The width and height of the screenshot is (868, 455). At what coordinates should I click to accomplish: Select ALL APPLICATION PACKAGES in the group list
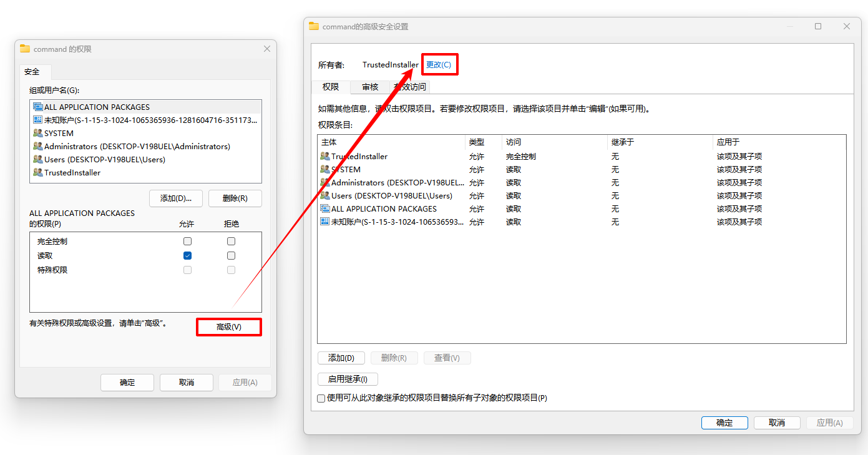[x=146, y=107]
